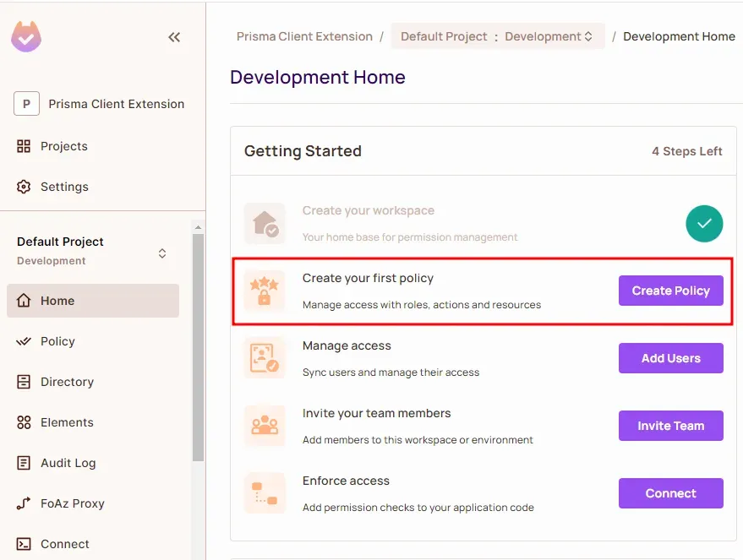Image resolution: width=743 pixels, height=560 pixels.
Task: Click the Invite Team button
Action: 670,426
